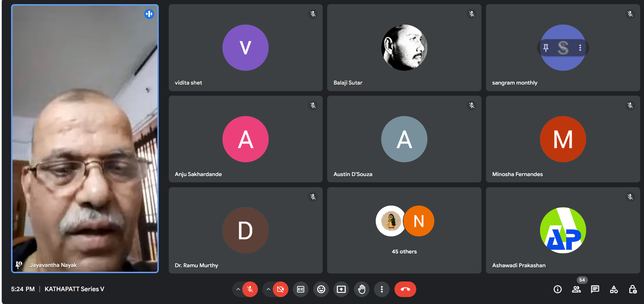Screen dimensions: 644x304
Task: Send a reaction with emoji button
Action: [x=321, y=289]
